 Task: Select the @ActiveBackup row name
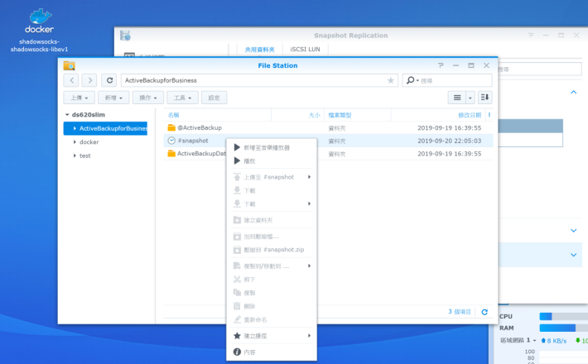coord(200,127)
